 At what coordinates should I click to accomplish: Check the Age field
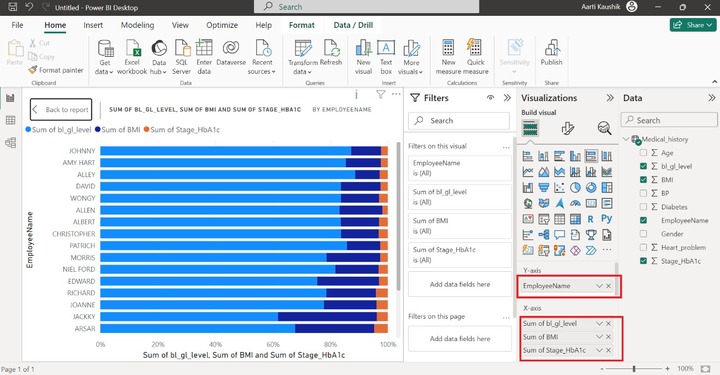pyautogui.click(x=643, y=153)
